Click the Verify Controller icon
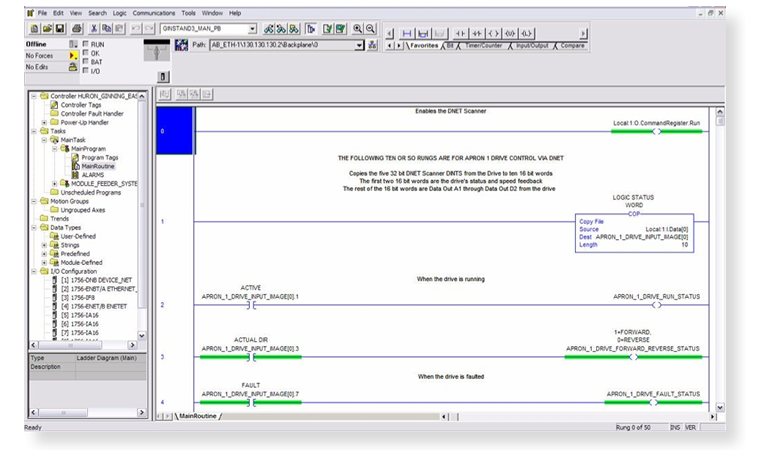The image size is (768, 450). 340,29
